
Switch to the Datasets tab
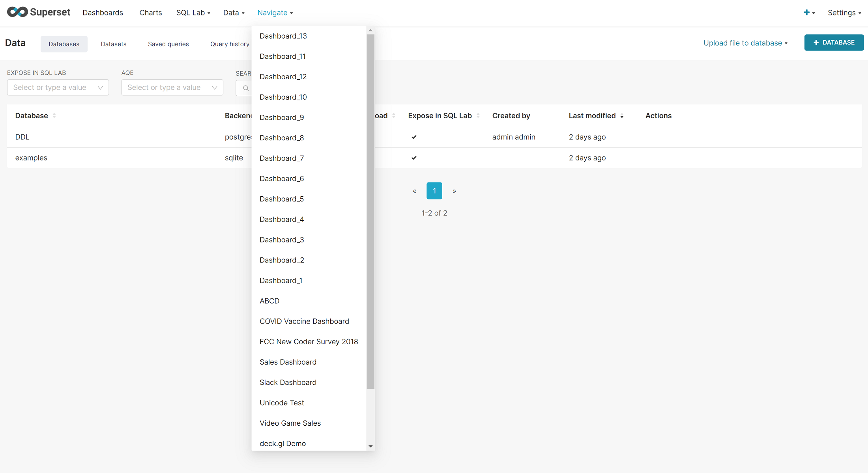[x=113, y=44]
